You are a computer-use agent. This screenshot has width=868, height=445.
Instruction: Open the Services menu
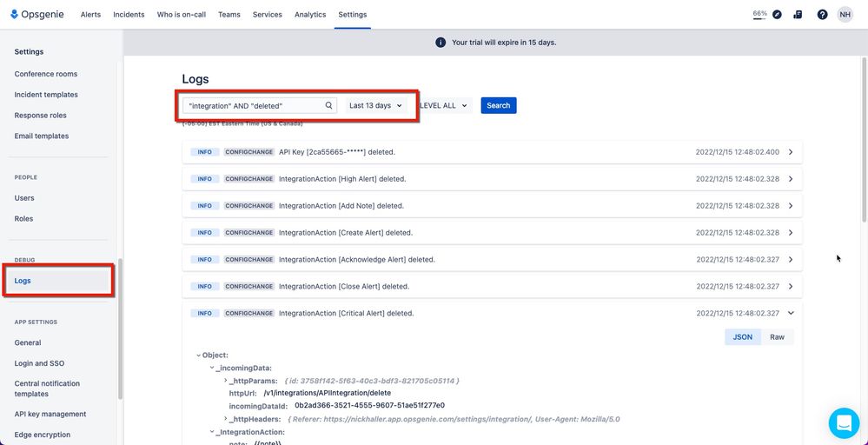268,15
